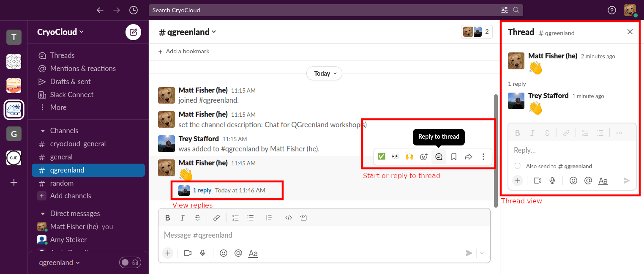Viewport: 644px width, 274px height.
Task: Click the Reply to thread icon
Action: point(439,156)
